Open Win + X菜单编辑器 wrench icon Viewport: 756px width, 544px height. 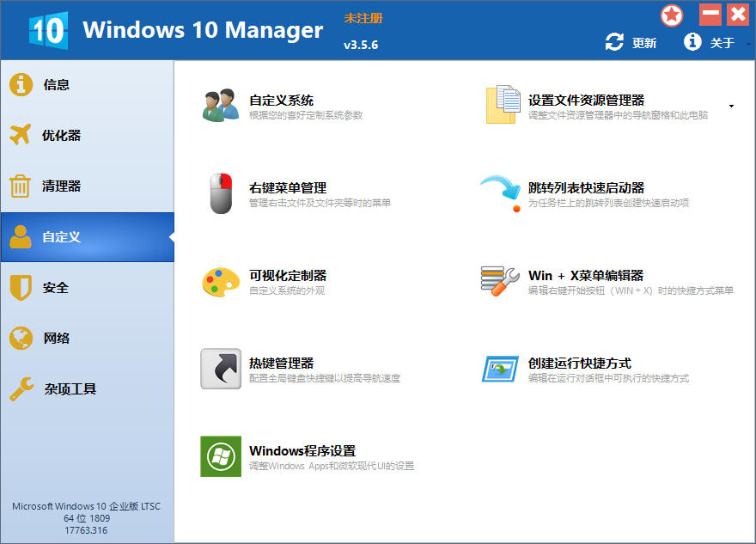point(500,282)
